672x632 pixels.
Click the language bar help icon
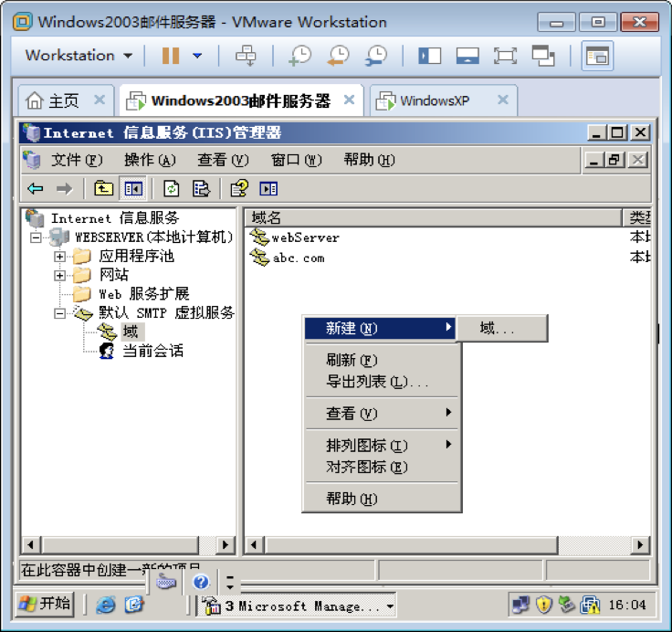(201, 583)
